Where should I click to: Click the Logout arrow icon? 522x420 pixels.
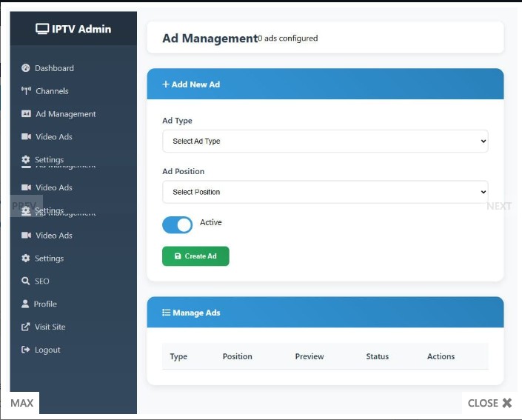click(26, 350)
